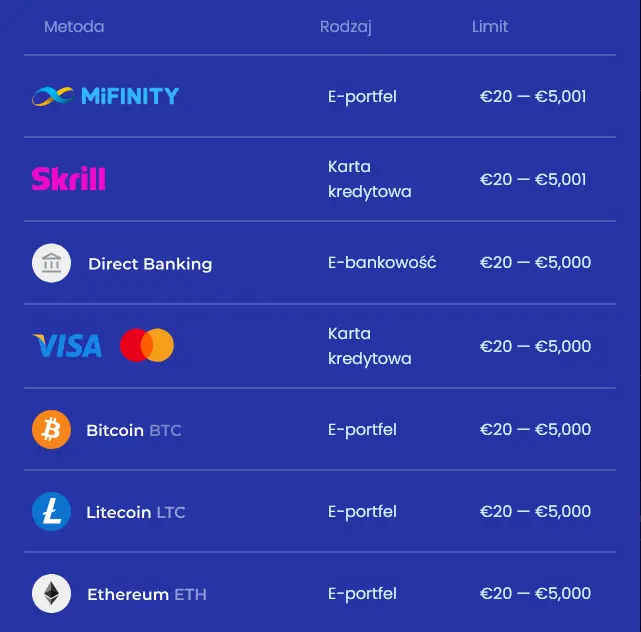Viewport: 641px width, 632px height.
Task: Click MiFinity's €20 — €5,001 limit
Action: coord(533,96)
